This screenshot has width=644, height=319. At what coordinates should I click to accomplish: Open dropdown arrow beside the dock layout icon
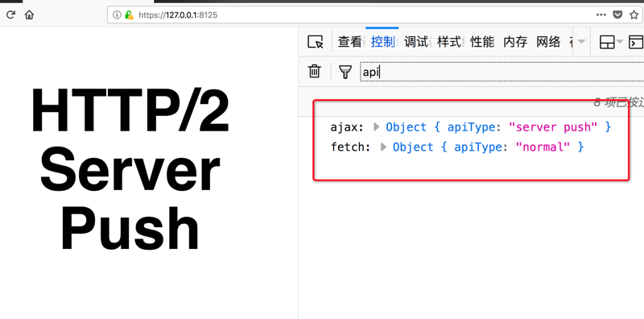point(619,42)
